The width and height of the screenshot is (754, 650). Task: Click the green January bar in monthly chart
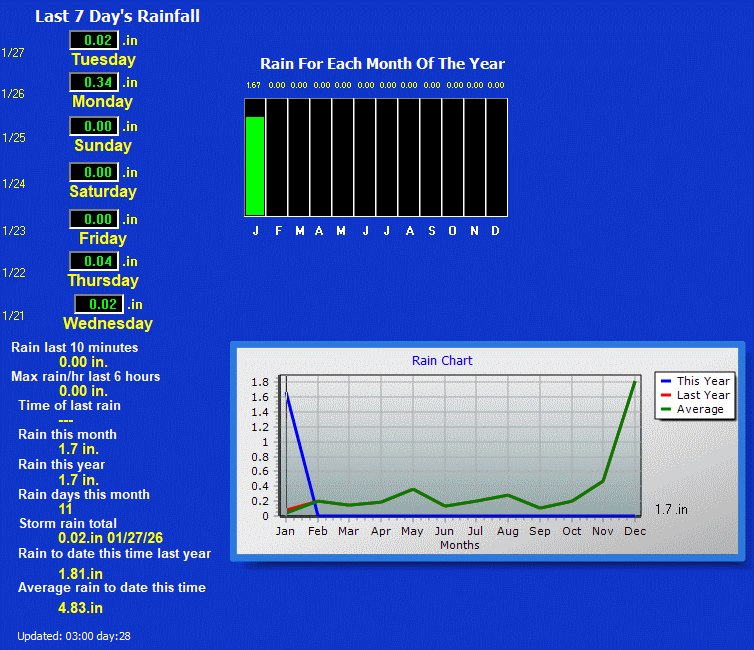tap(255, 165)
